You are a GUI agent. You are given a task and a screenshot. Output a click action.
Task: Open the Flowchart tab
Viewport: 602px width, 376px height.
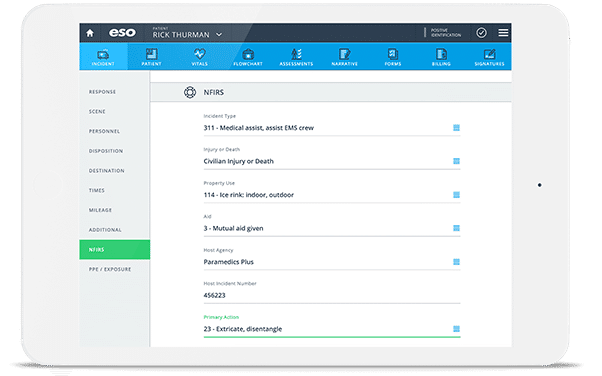tap(248, 56)
